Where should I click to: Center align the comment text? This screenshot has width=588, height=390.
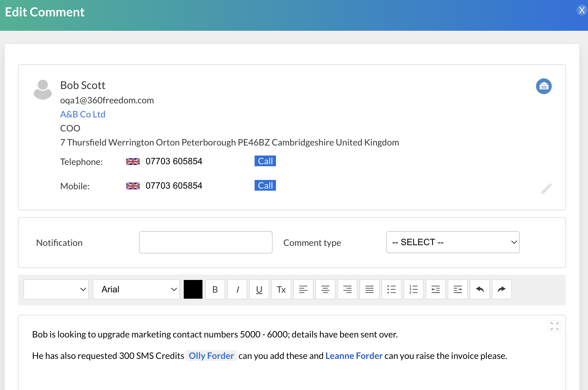point(325,289)
